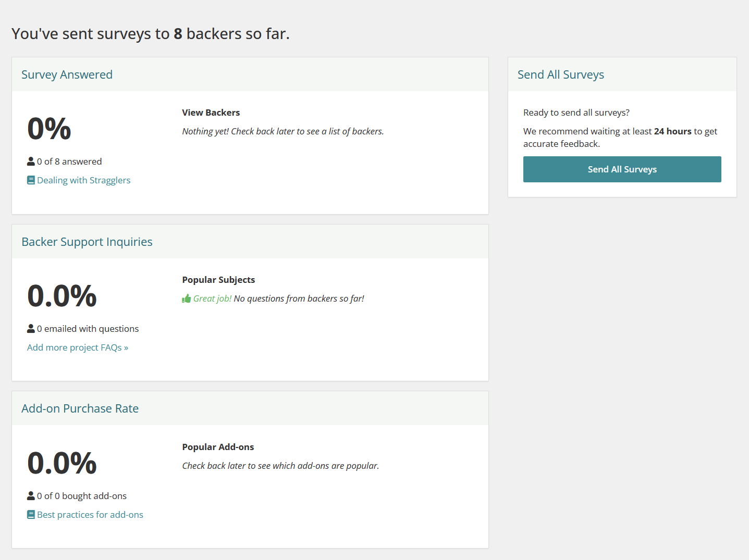Viewport: 749px width, 560px height.
Task: Click the Send All Surveys panel title
Action: click(560, 74)
